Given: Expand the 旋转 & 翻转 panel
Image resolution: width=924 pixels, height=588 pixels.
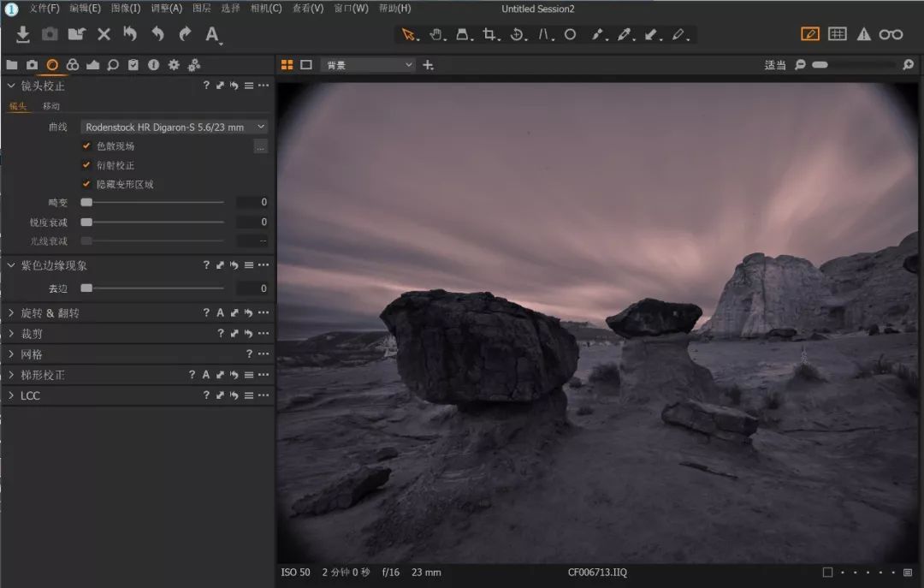Looking at the screenshot, I should click(x=50, y=313).
